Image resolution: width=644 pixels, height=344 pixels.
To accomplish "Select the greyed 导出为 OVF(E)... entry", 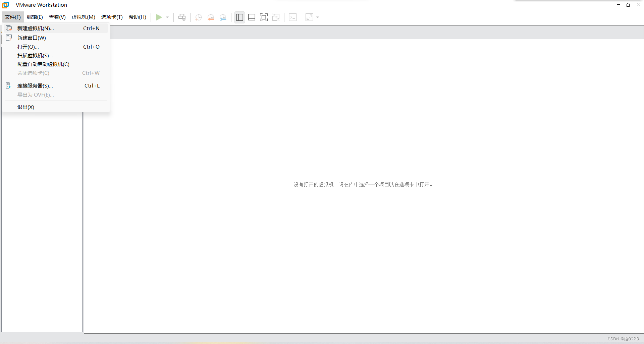I will 56,95.
